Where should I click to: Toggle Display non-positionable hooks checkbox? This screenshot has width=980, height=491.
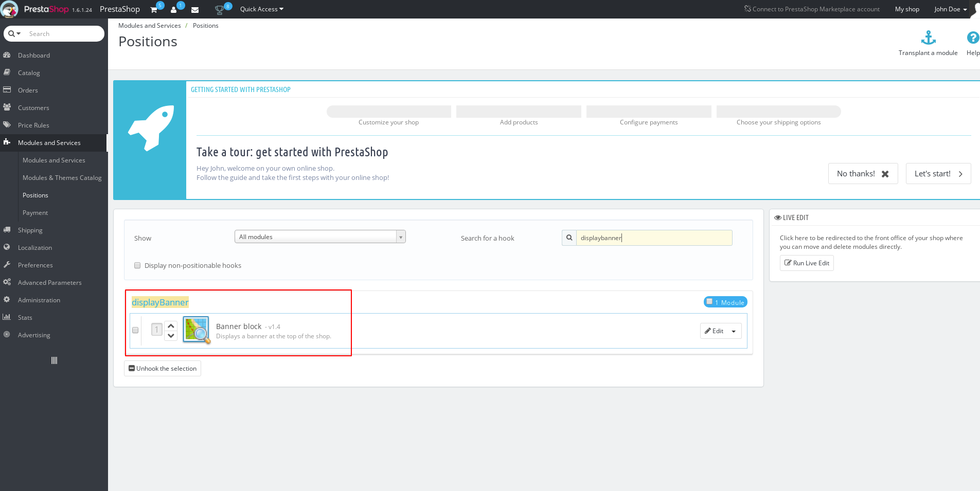coord(137,265)
